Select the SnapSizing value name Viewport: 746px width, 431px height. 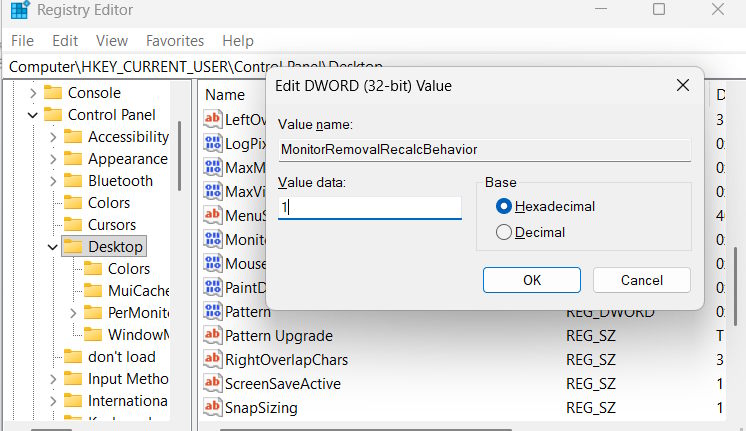point(261,408)
